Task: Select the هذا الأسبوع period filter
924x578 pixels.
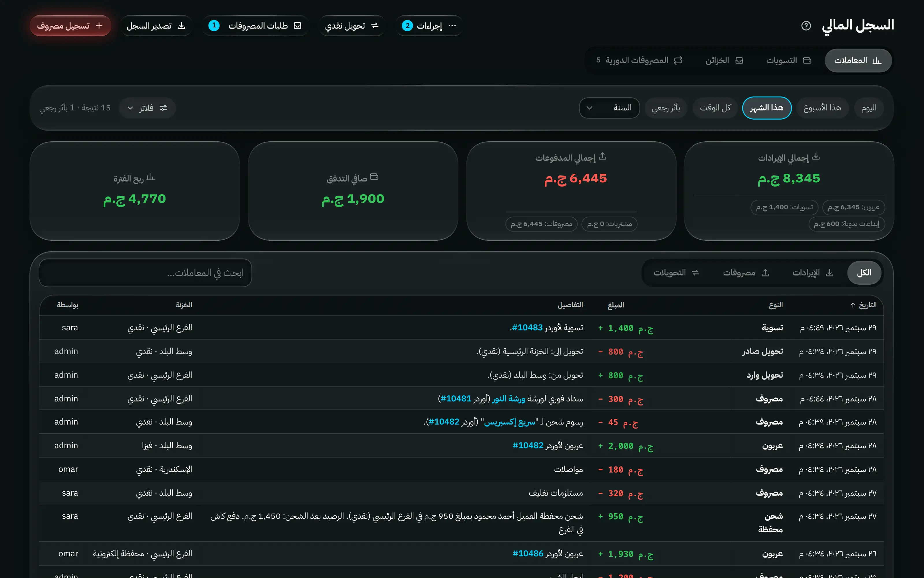Action: (x=822, y=108)
